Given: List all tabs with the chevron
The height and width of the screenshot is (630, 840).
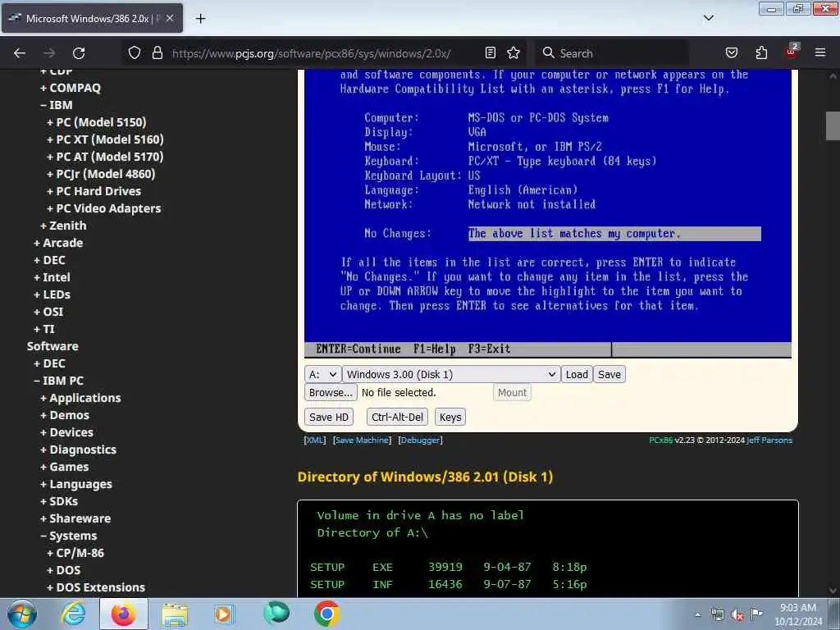Looking at the screenshot, I should pyautogui.click(x=708, y=18).
